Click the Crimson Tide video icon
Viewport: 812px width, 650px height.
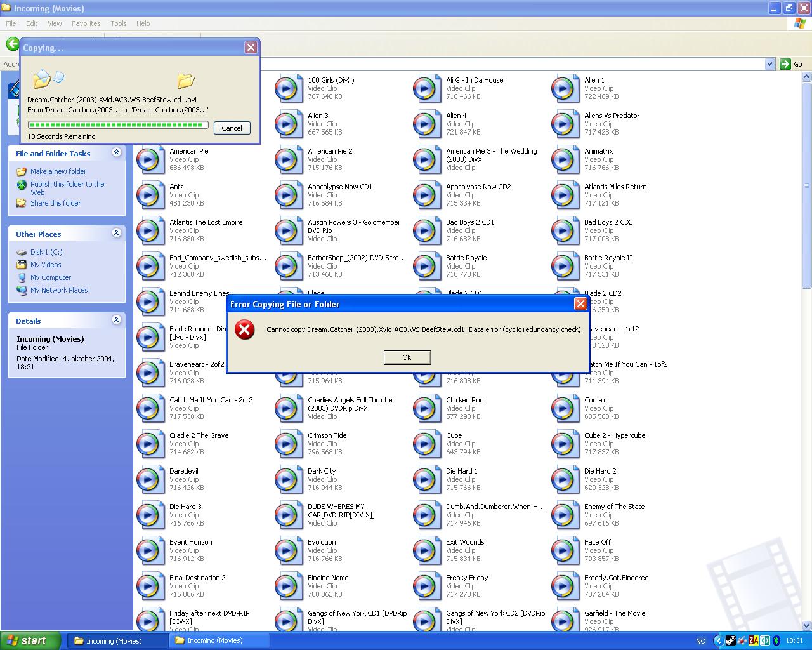pyautogui.click(x=288, y=444)
